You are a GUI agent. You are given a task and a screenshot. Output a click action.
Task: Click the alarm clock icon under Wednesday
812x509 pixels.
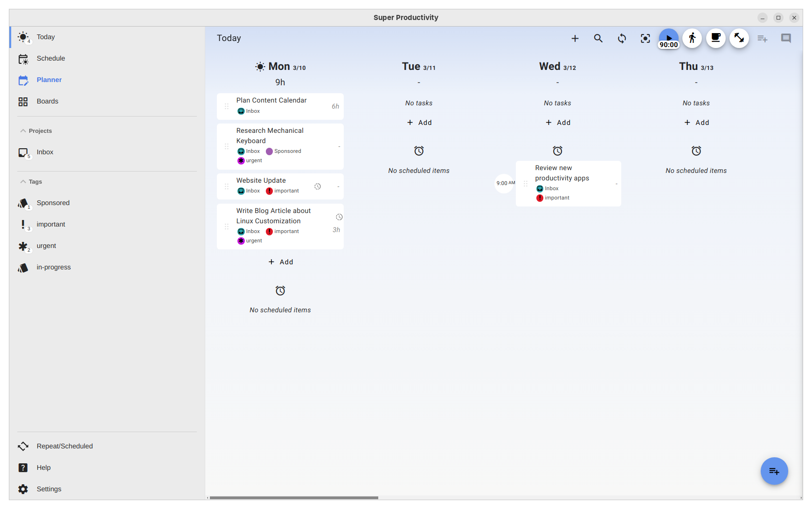[557, 151]
